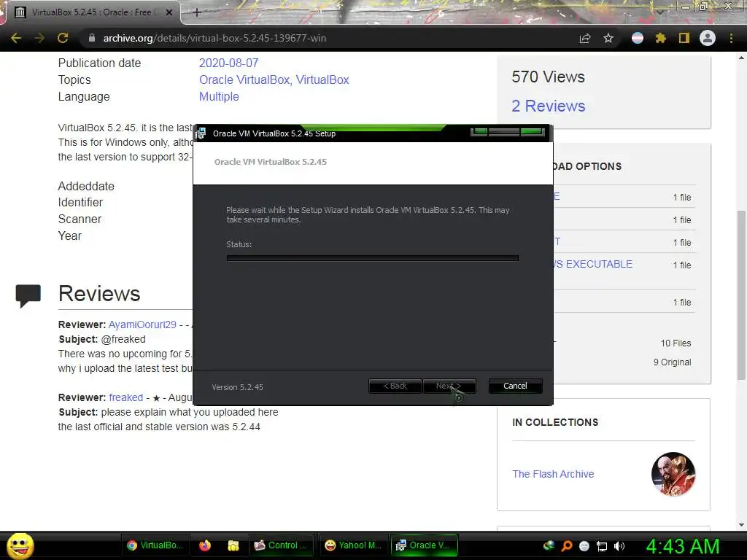
Task: Open the Extensions puzzle piece menu
Action: coord(661,38)
